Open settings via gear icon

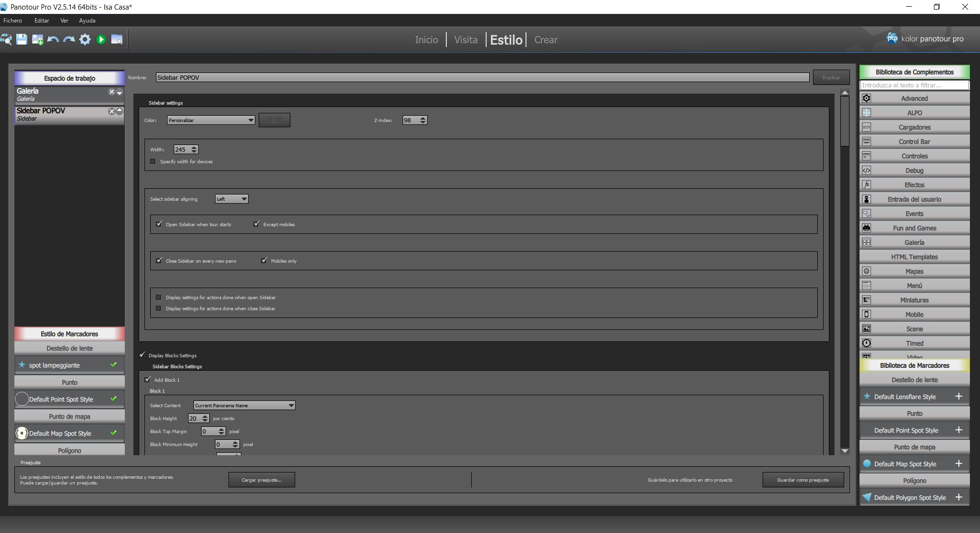[x=85, y=40]
